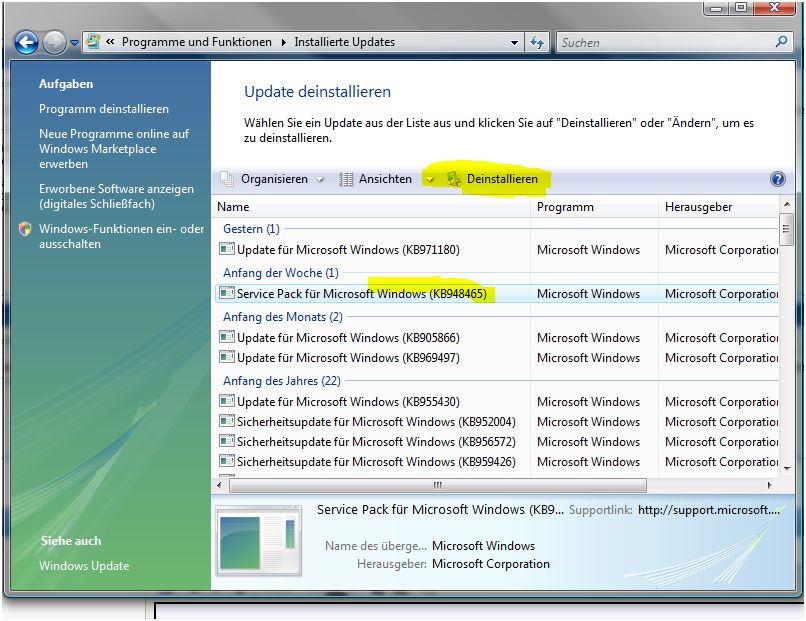Click the icon of update KB969497
Image resolution: width=806 pixels, height=621 pixels.
point(226,357)
